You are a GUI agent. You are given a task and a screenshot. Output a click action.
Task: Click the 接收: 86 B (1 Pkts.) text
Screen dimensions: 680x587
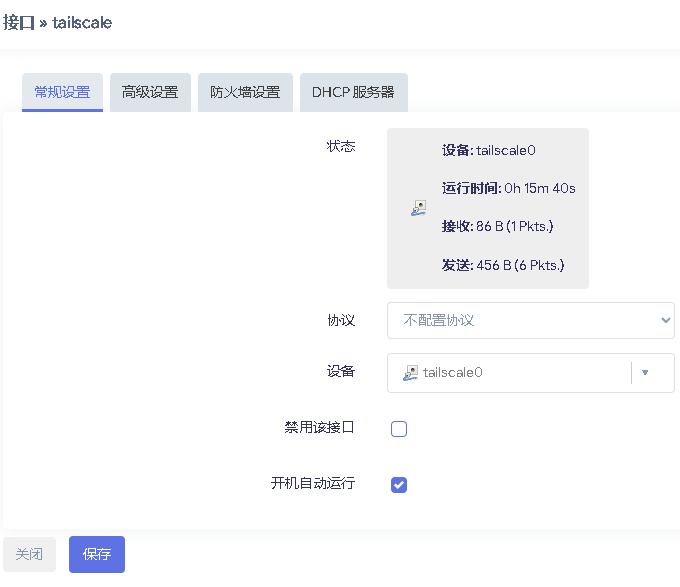[x=497, y=226]
